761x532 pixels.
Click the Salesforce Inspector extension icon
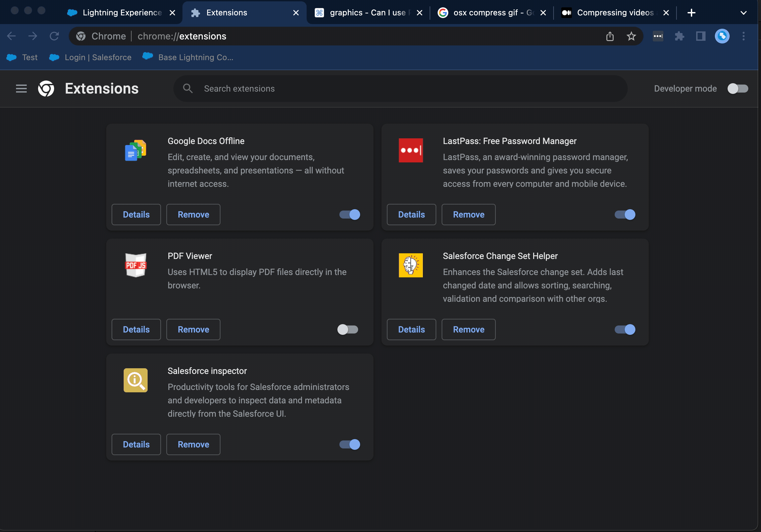[x=136, y=381]
